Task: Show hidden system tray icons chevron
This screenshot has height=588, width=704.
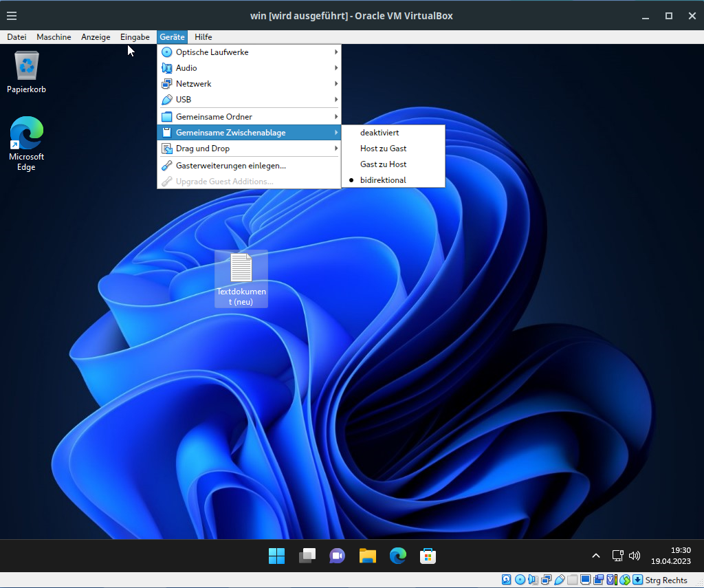Action: click(596, 556)
